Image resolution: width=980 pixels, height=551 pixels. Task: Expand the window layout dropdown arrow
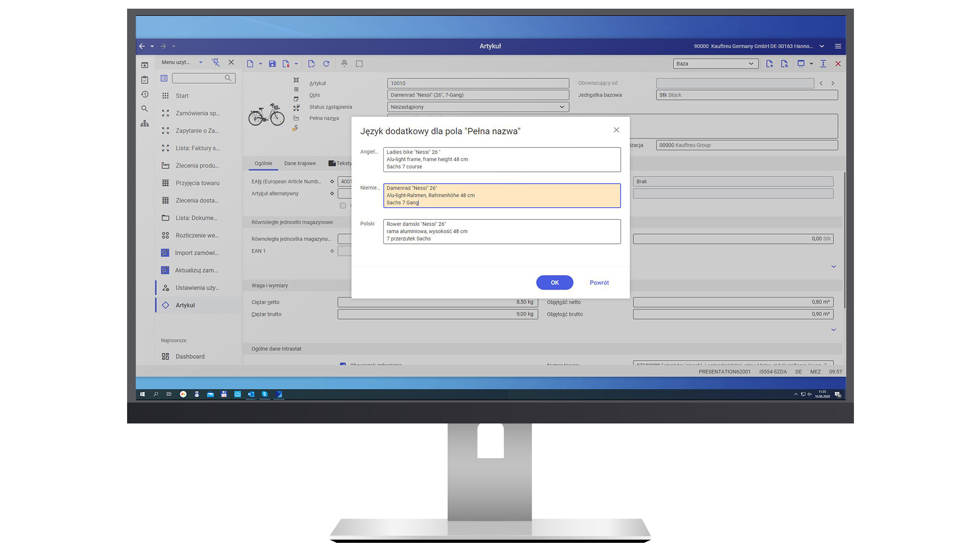[x=812, y=64]
